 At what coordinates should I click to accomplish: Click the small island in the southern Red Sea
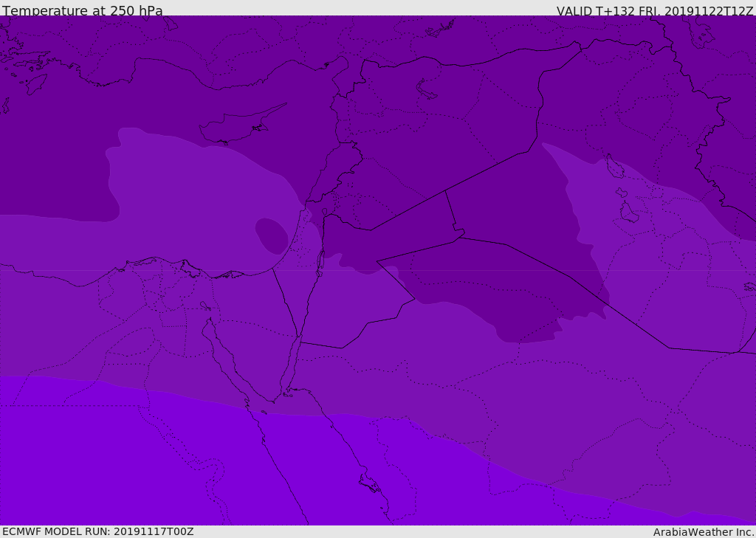point(369,483)
